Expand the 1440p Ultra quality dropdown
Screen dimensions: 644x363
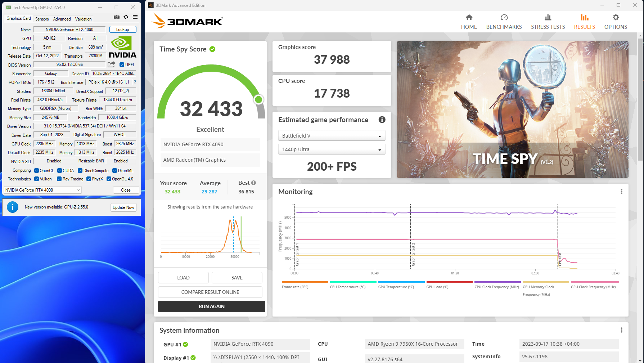click(332, 149)
